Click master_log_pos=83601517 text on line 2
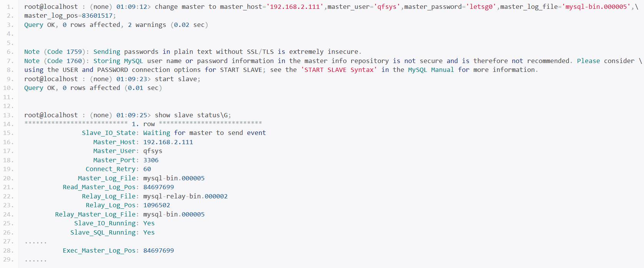This screenshot has height=268, width=644. [70, 16]
